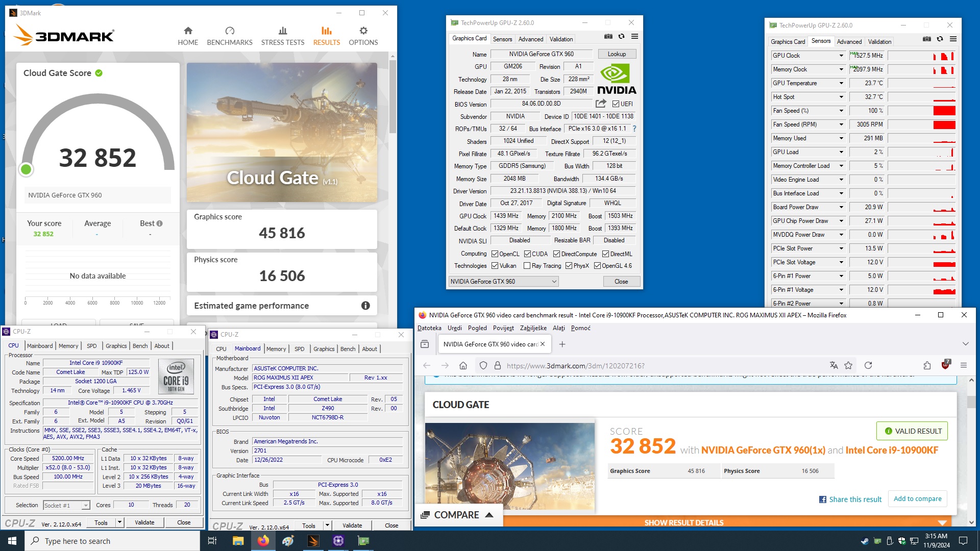
Task: Open CPU-Z Tools dropdown arrow in CPU window
Action: 119,522
